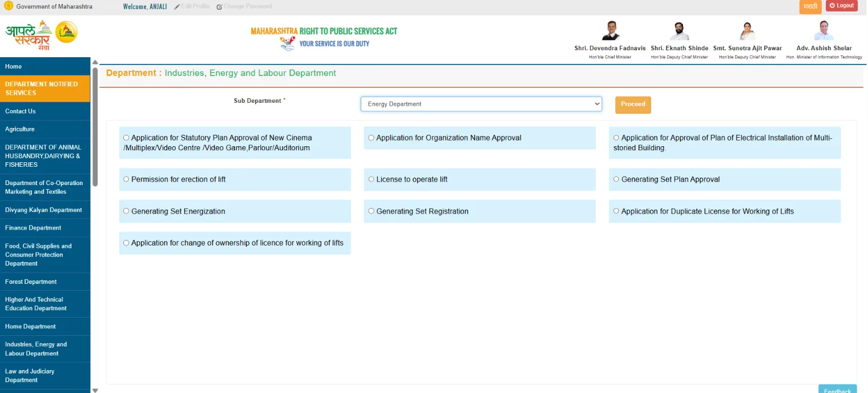Select Application for Organization Name Approval
868x393 pixels.
click(371, 138)
